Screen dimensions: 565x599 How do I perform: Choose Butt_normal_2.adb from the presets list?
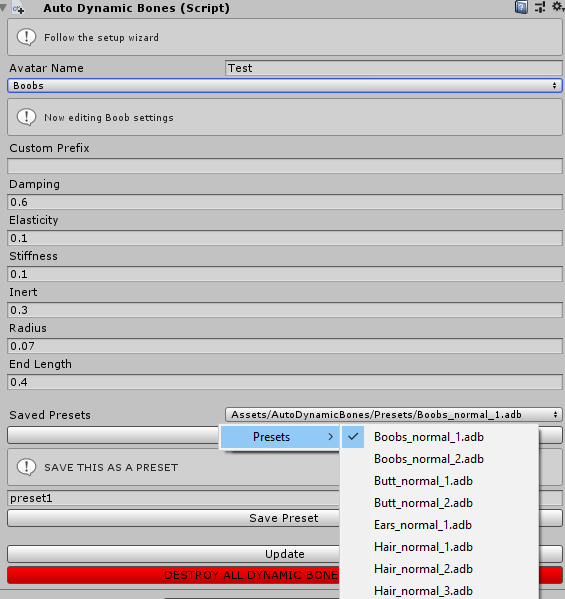tap(439, 503)
